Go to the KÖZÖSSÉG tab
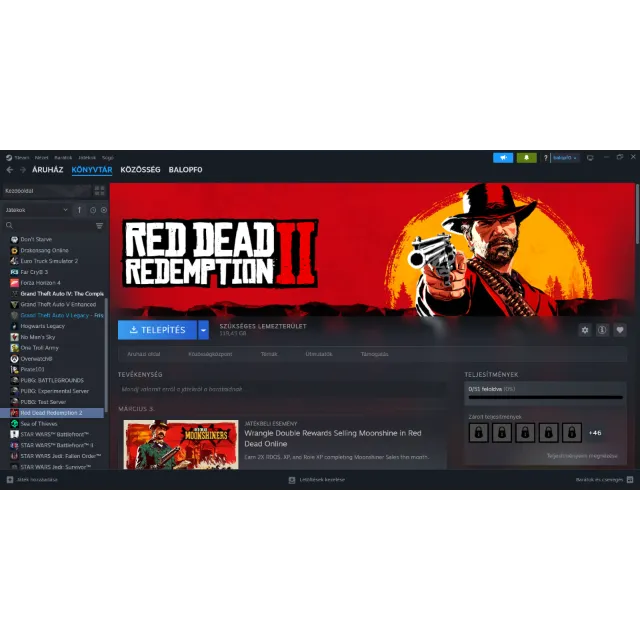The height and width of the screenshot is (640, 640). (x=140, y=170)
